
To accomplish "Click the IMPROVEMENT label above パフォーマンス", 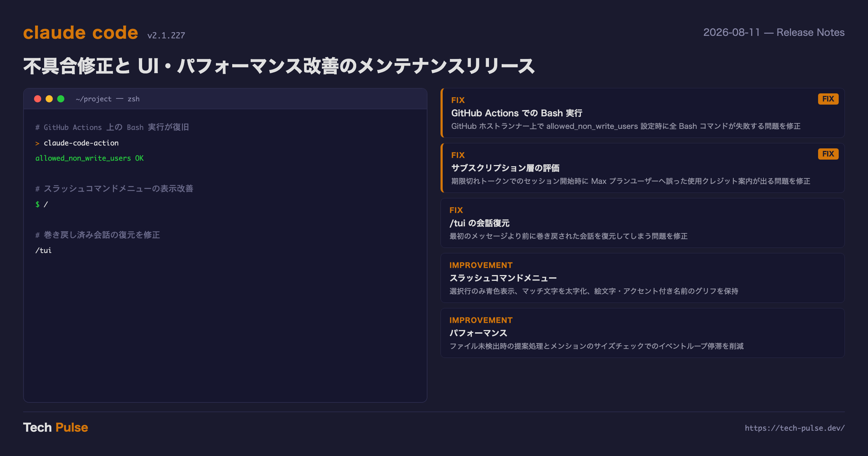I will click(x=481, y=320).
